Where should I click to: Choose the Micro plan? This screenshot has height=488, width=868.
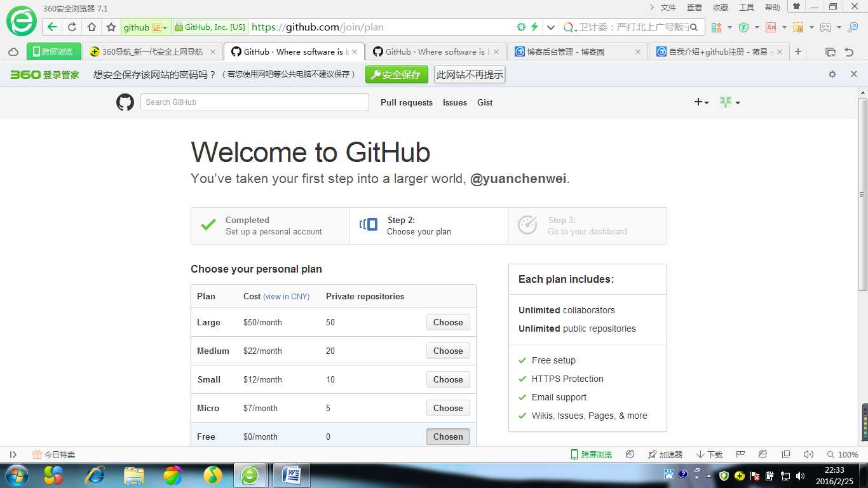pyautogui.click(x=448, y=408)
